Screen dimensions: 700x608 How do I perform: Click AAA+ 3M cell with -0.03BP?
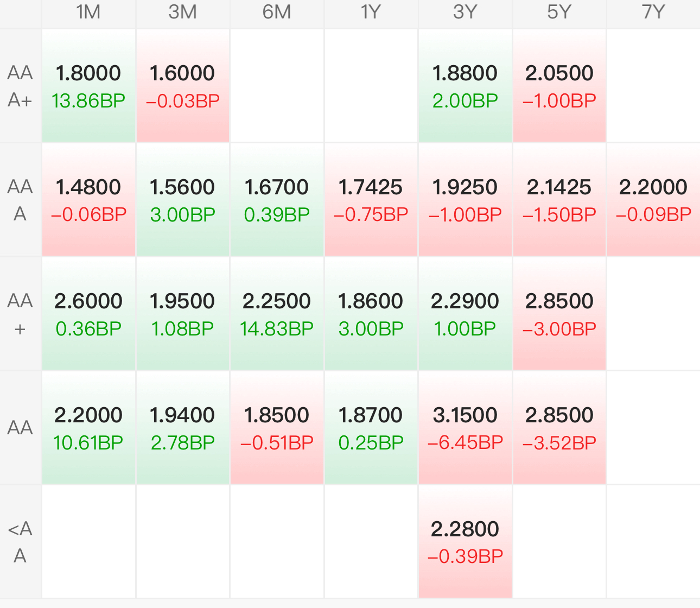(183, 86)
